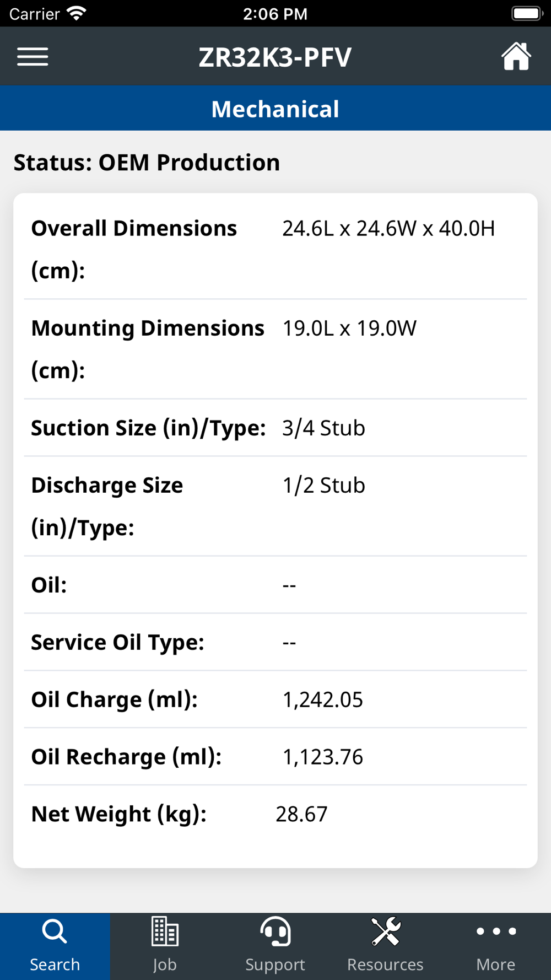Go to the home screen
Screen dimensions: 551x980
pos(516,57)
